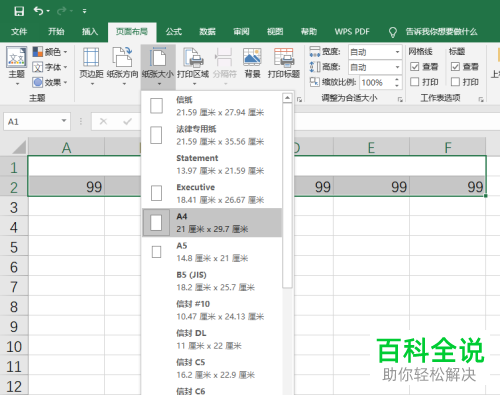
Task: Choose Statement paper size option
Action: 212,164
